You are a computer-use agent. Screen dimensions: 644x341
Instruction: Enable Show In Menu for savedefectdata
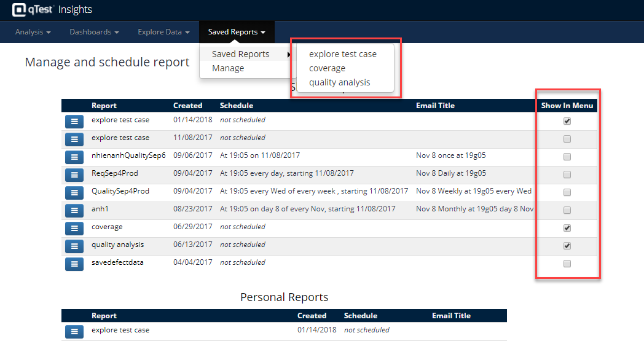pyautogui.click(x=567, y=264)
